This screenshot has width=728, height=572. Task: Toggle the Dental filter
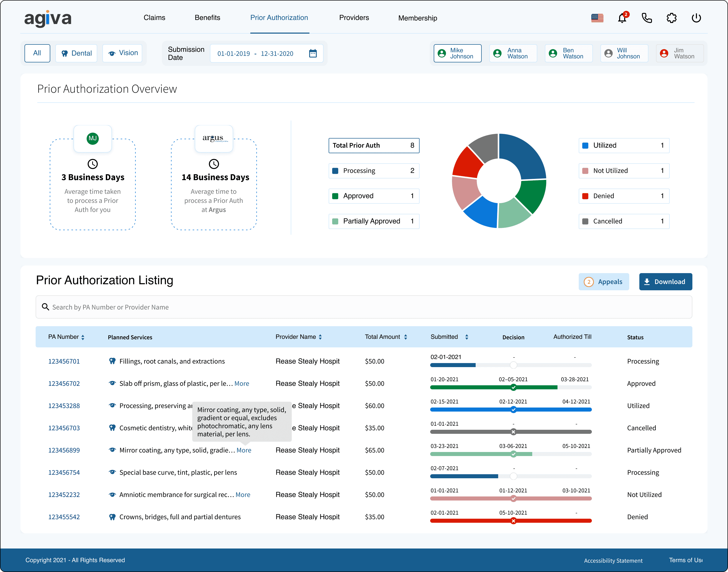tap(76, 54)
